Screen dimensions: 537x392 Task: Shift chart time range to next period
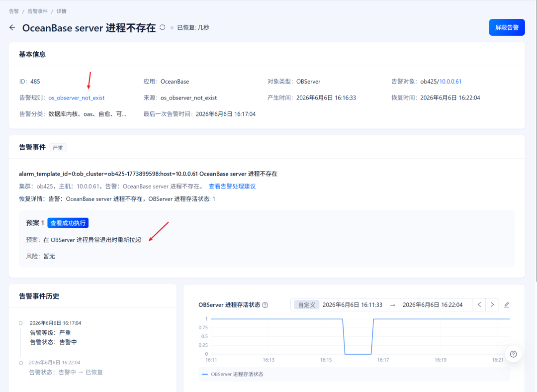point(492,304)
